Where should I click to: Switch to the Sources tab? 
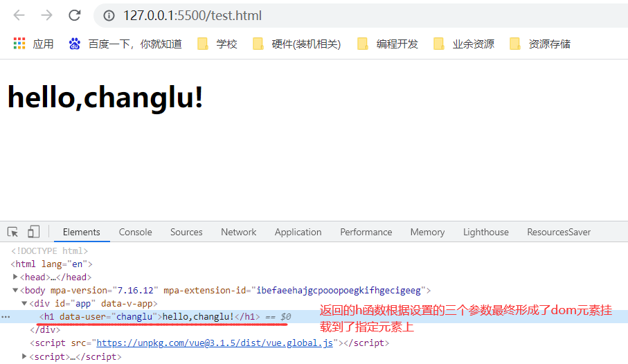[186, 232]
